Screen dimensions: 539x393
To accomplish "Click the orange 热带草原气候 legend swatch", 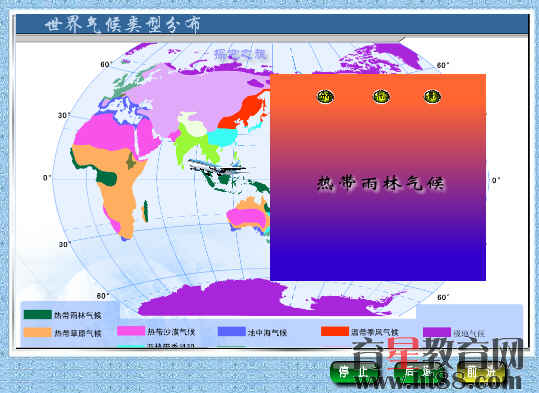I will point(37,332).
